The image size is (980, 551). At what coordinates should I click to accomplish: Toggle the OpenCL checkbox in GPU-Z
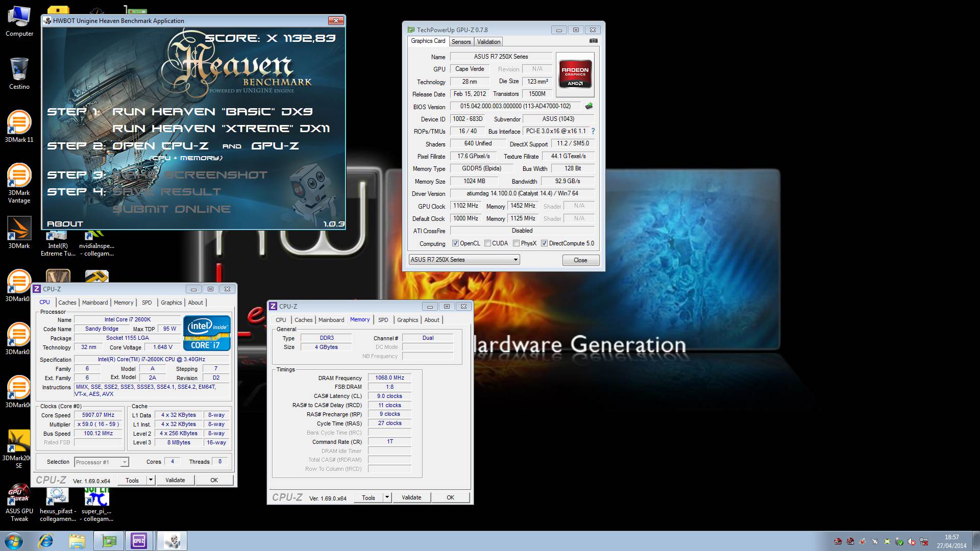tap(455, 243)
